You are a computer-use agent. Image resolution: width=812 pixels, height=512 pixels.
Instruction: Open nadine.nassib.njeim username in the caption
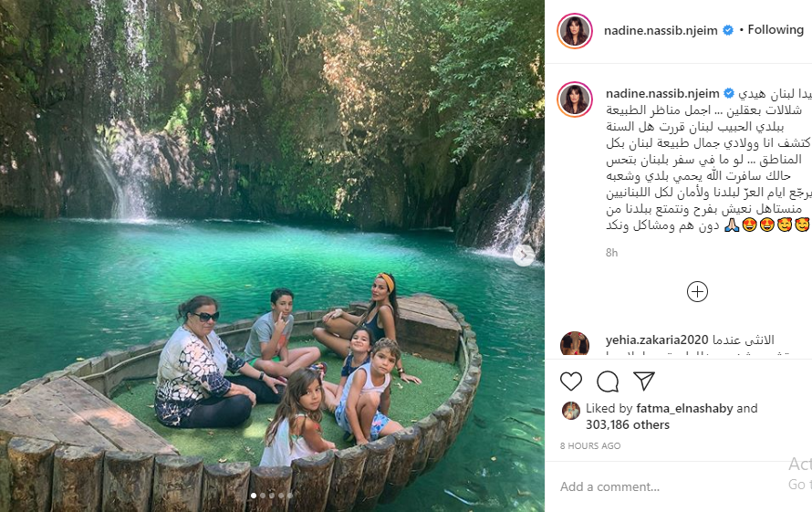(x=662, y=94)
